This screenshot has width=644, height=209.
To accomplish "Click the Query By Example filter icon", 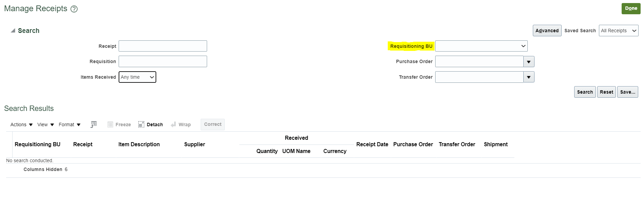I will pyautogui.click(x=94, y=124).
